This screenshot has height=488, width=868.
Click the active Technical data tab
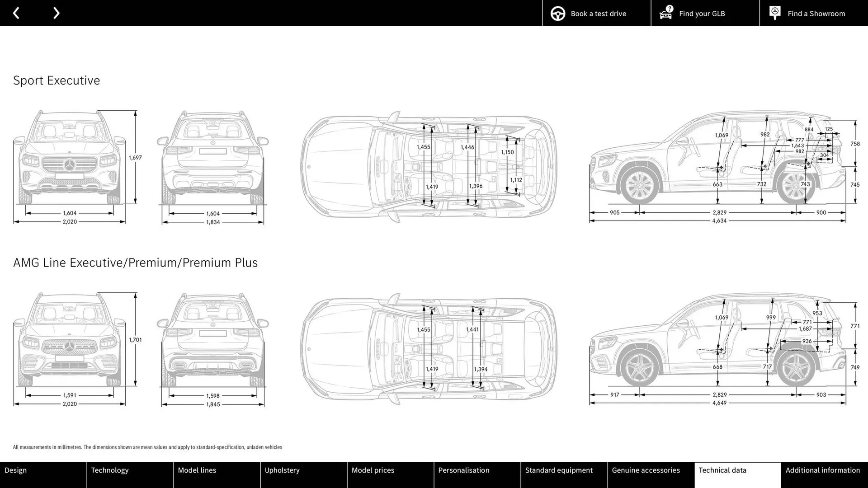723,470
